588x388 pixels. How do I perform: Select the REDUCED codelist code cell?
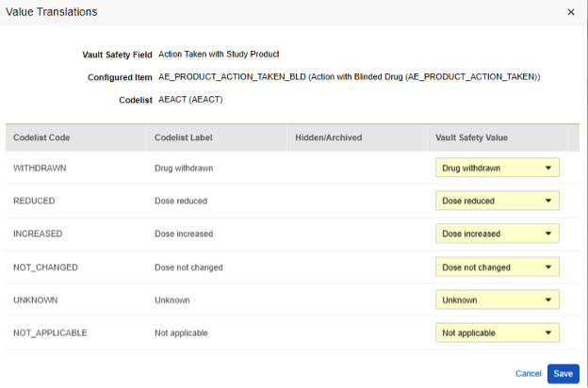pyautogui.click(x=34, y=201)
